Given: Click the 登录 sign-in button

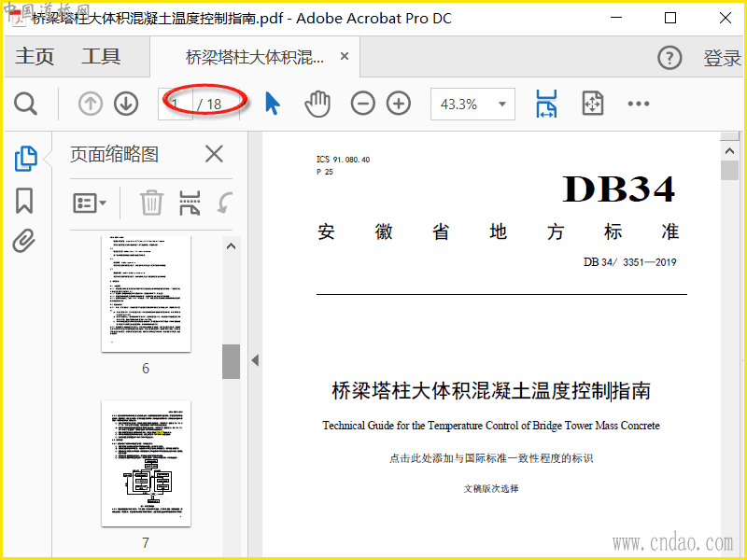Looking at the screenshot, I should coord(722,58).
